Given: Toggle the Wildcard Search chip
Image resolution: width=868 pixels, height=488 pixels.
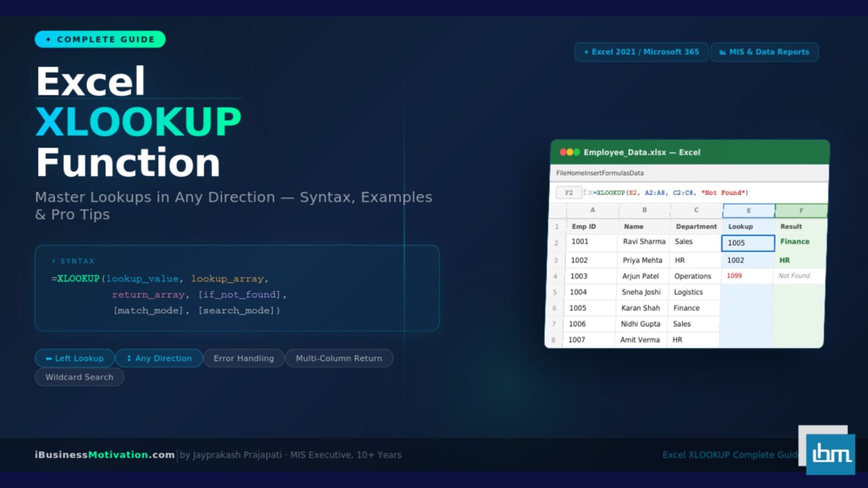Looking at the screenshot, I should pos(79,377).
